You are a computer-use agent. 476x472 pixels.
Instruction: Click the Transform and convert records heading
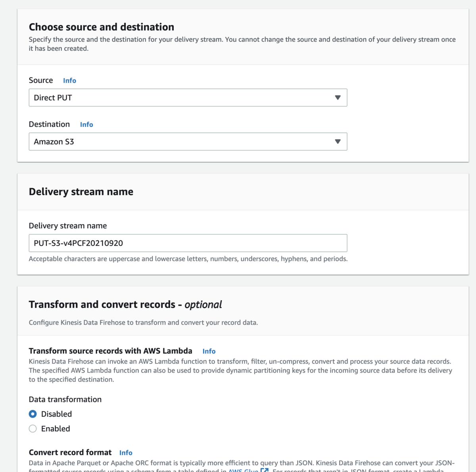point(125,304)
